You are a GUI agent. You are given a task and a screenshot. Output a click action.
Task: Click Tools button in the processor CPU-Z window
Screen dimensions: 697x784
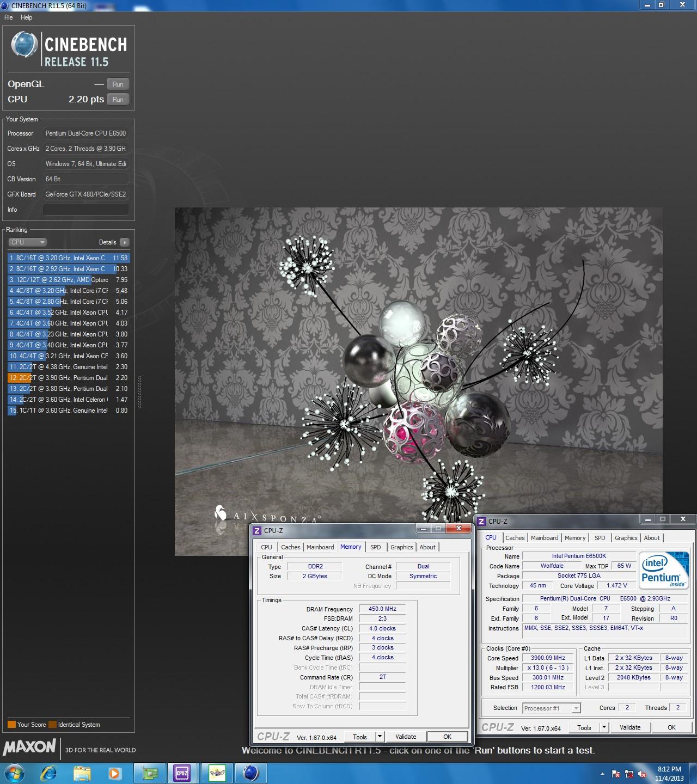point(584,727)
